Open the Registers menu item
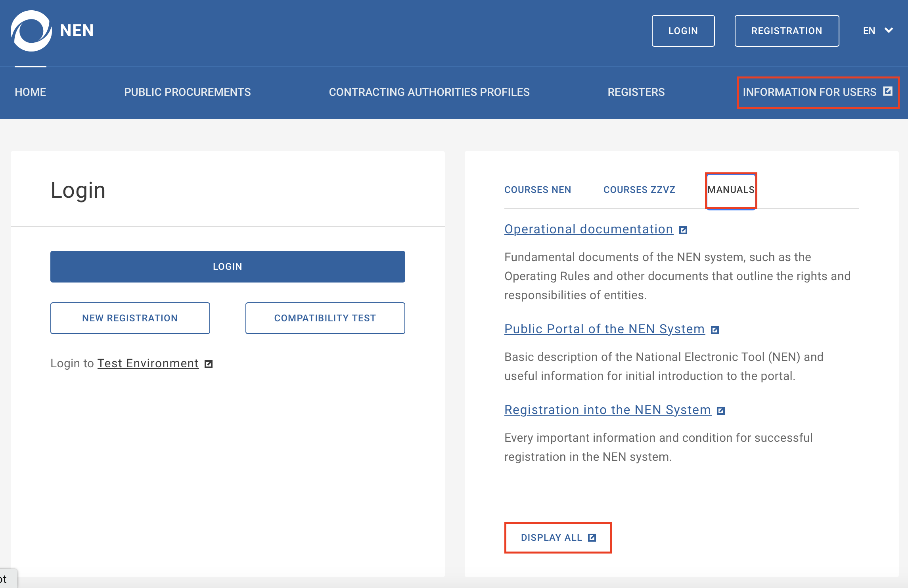Screen dimensions: 908x588 (x=636, y=92)
